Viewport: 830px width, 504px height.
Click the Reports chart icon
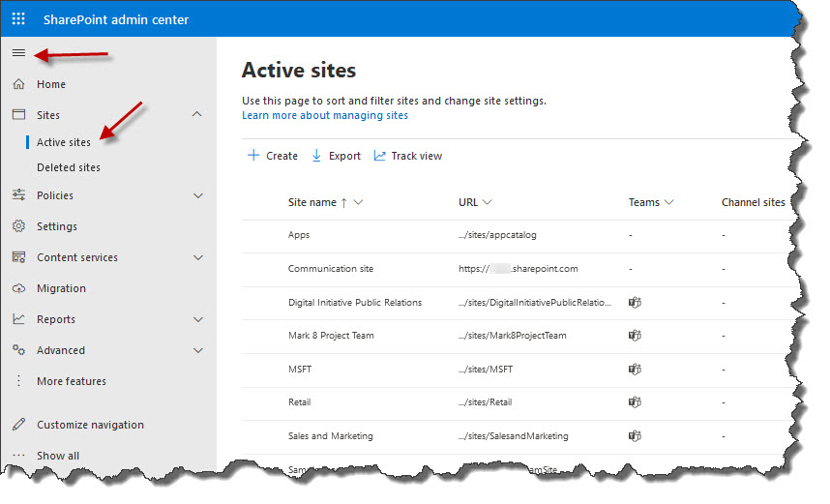(x=18, y=318)
